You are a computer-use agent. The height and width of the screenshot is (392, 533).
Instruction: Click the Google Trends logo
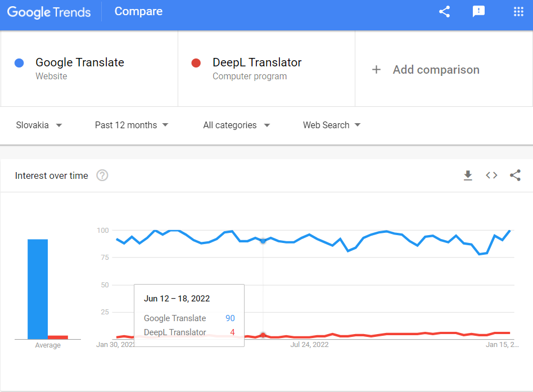[49, 12]
